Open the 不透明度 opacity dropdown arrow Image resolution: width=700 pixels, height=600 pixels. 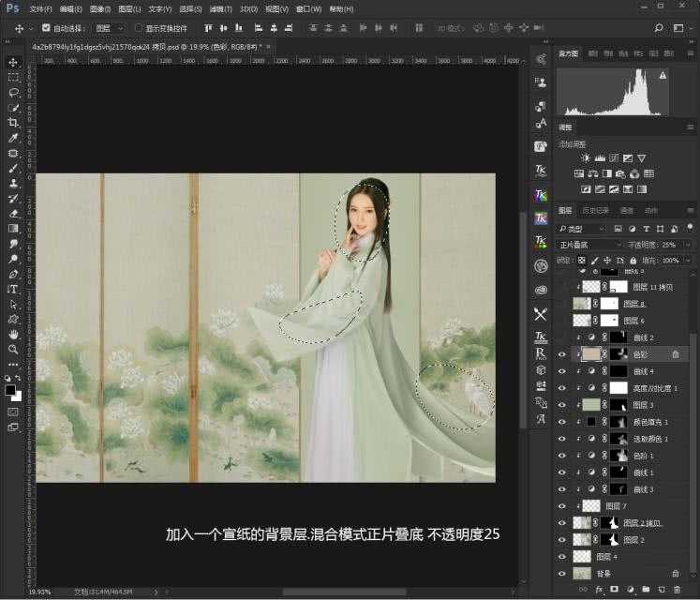[689, 244]
